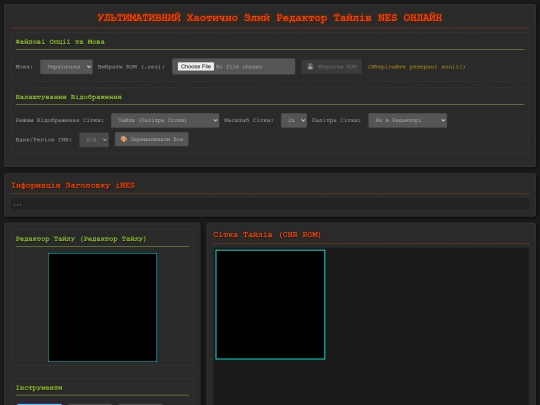540x405 pixels.
Task: Click the 'Сітка Тайлів (CHR ROM)' heading
Action: pos(267,235)
